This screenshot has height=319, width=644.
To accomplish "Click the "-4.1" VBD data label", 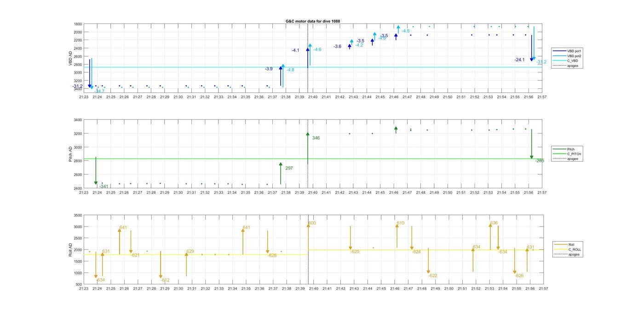I will click(295, 50).
